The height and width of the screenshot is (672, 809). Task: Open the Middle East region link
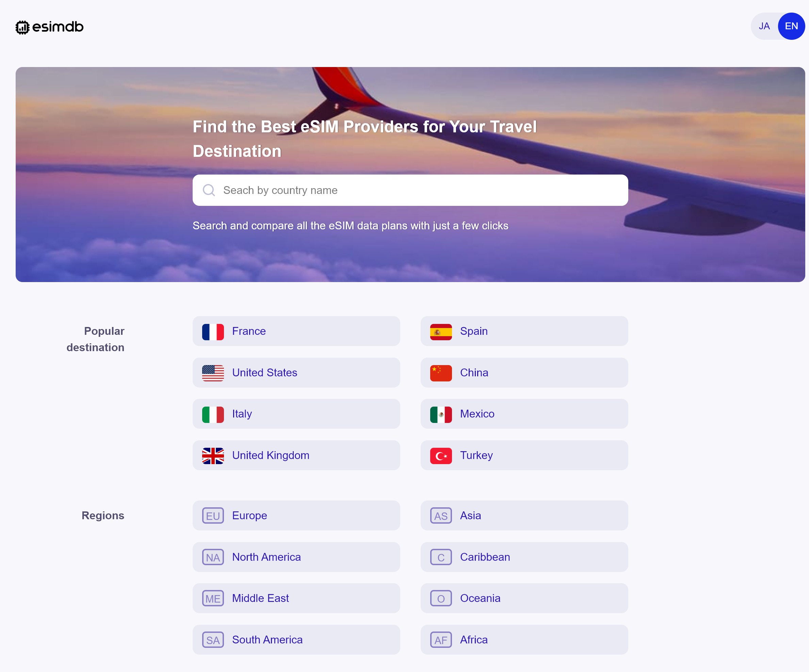pyautogui.click(x=296, y=598)
